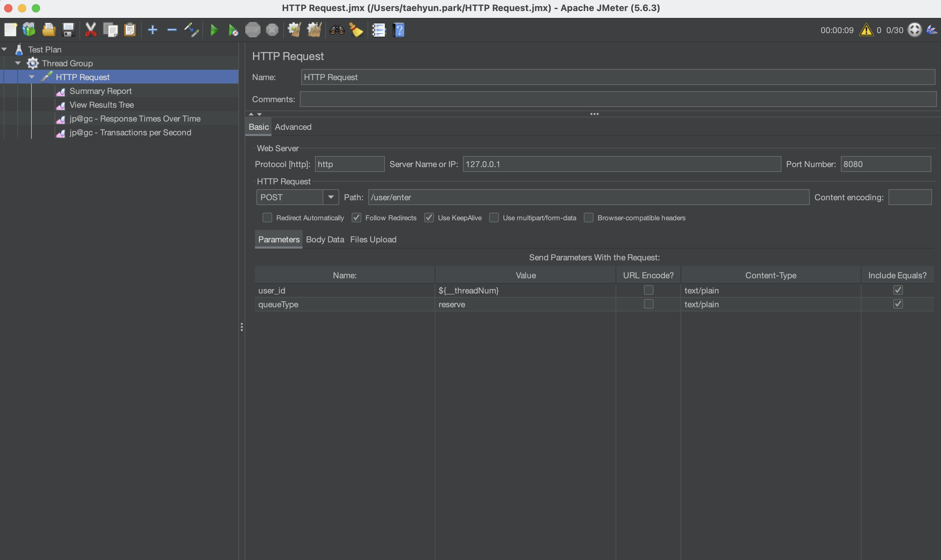941x560 pixels.
Task: Stop the test with STOP icon
Action: [253, 30]
